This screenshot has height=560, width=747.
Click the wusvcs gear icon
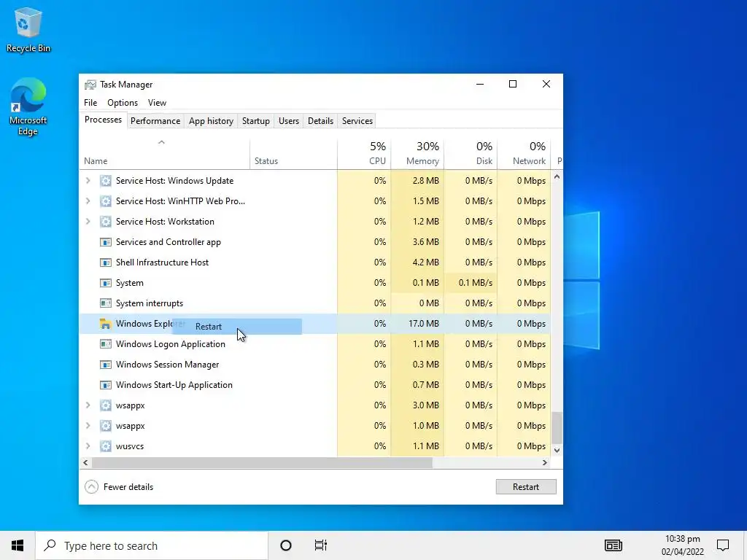pyautogui.click(x=105, y=446)
